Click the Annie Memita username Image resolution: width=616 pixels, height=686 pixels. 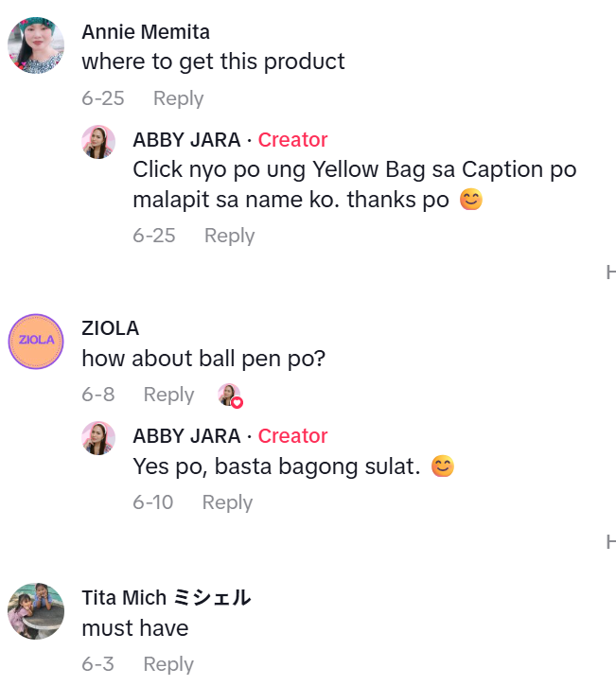(146, 32)
